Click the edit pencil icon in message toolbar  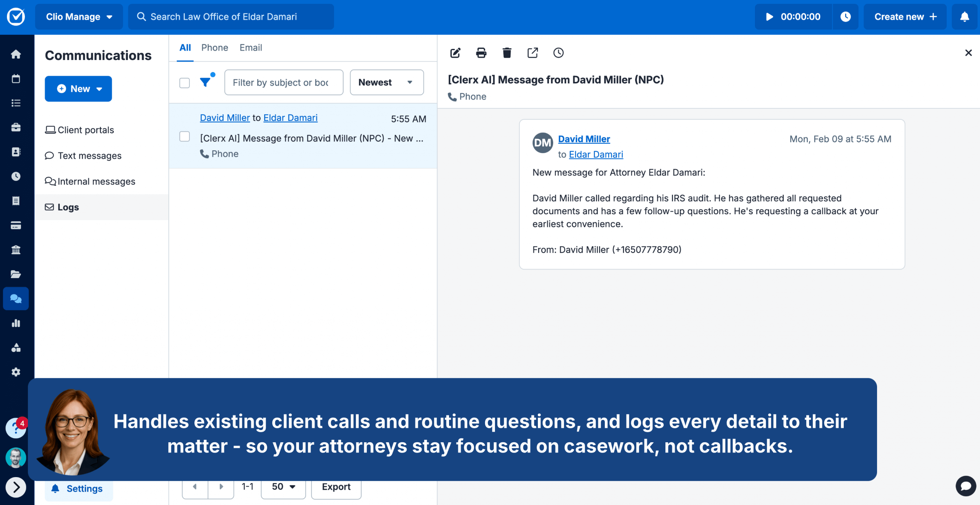tap(455, 53)
